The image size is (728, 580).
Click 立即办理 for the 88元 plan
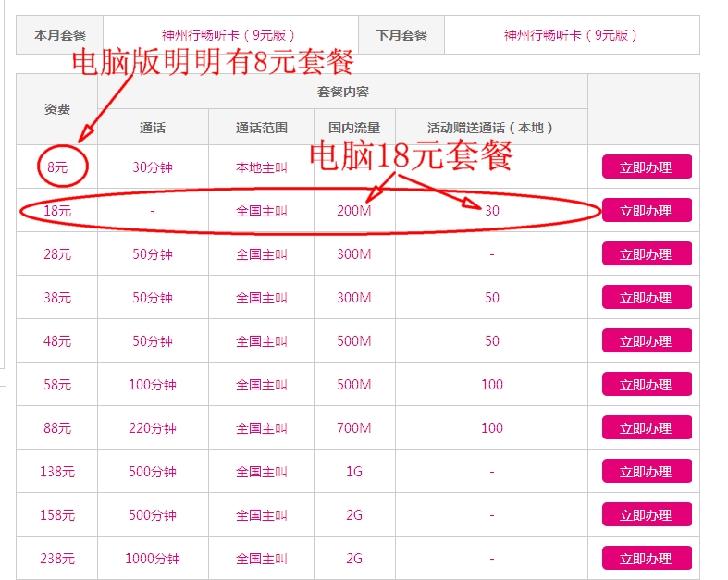click(x=647, y=428)
